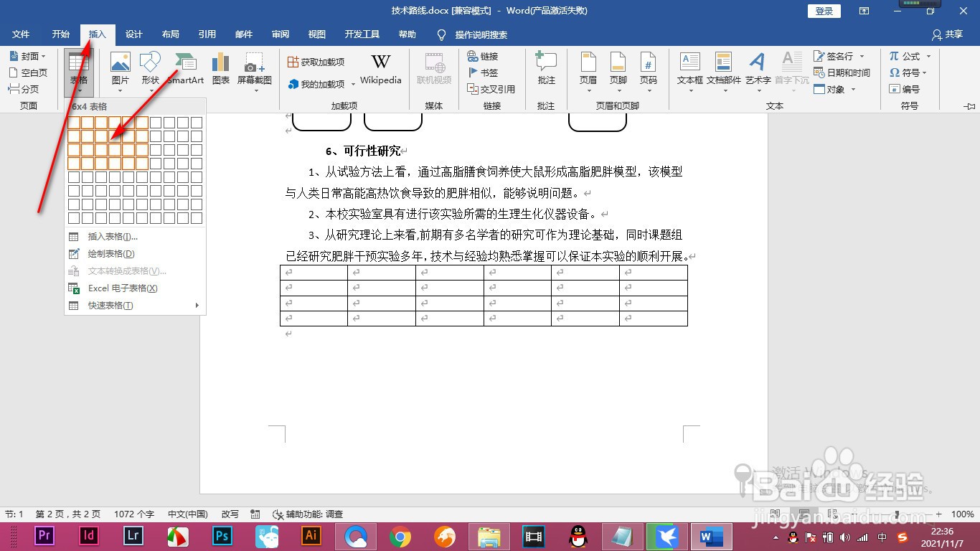Click the 100% zoom level
Screen dimensions: 980x551
(962, 514)
